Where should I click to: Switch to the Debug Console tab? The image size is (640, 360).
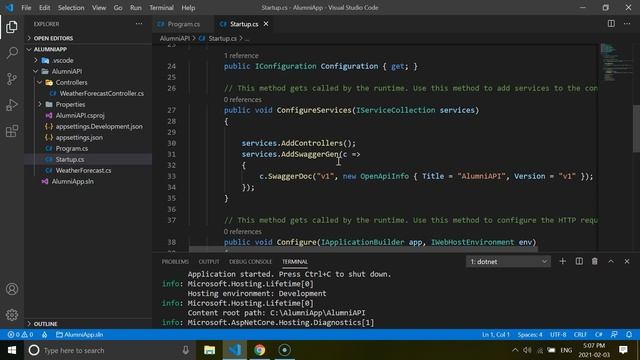(250, 262)
